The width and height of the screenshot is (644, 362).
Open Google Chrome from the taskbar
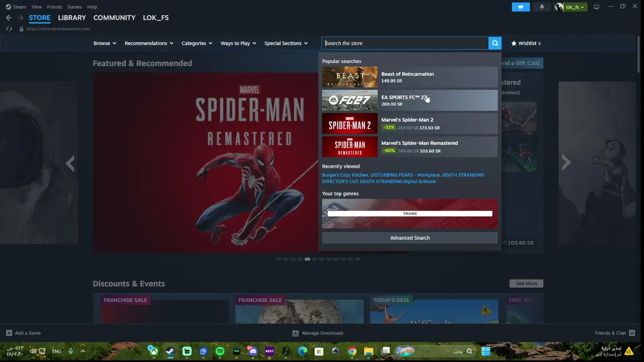[352, 351]
